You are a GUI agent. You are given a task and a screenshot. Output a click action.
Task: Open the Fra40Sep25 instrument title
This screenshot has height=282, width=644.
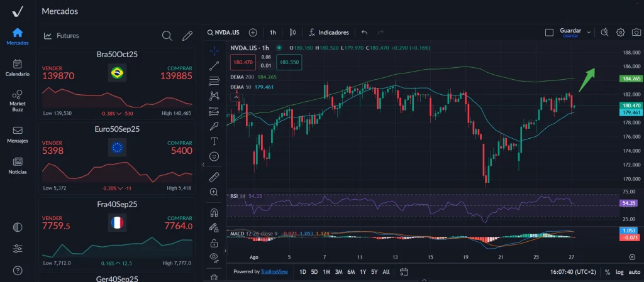[117, 204]
